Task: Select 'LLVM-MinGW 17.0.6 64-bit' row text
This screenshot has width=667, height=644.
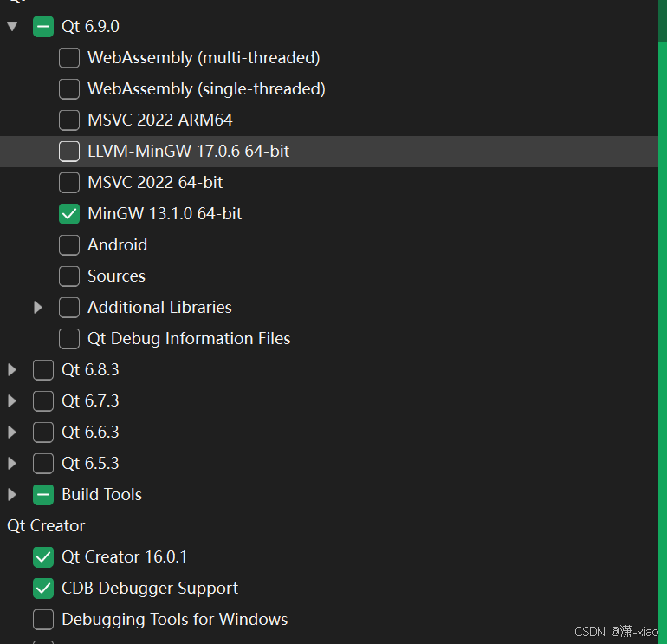Action: (x=189, y=152)
